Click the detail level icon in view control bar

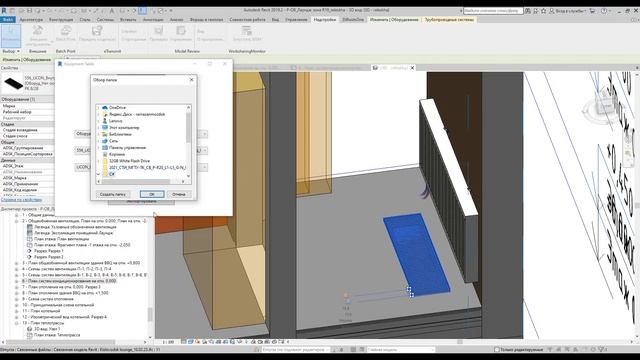(184, 342)
